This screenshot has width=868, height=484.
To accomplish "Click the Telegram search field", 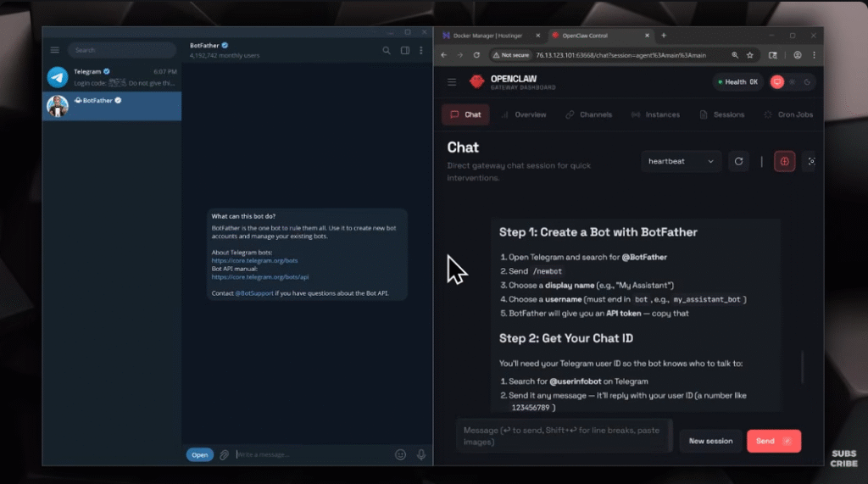I will 122,50.
